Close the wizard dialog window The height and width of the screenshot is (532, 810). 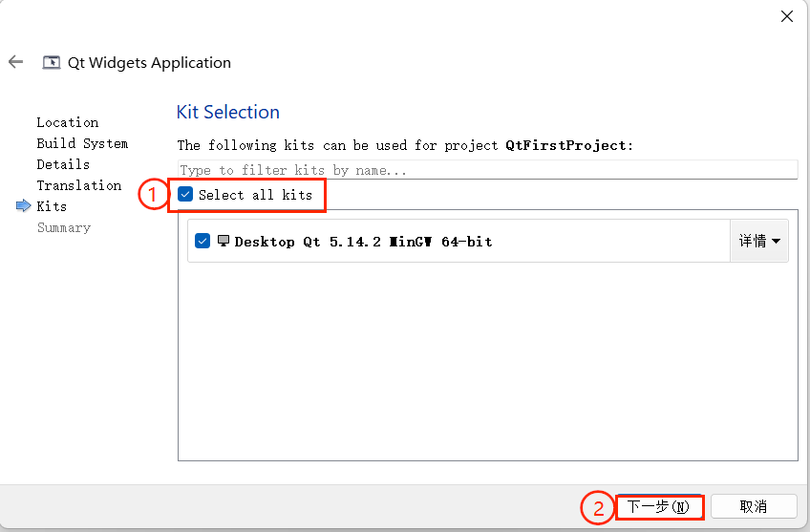[x=787, y=16]
